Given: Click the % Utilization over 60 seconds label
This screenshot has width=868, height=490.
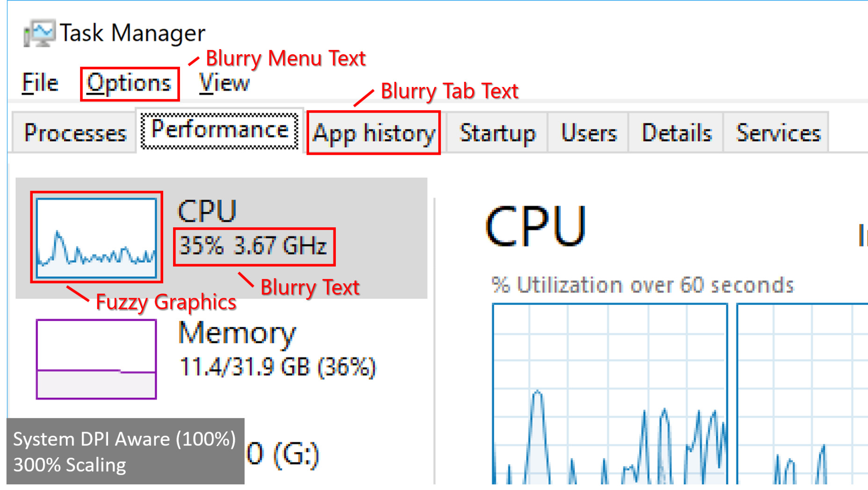Looking at the screenshot, I should tap(643, 285).
